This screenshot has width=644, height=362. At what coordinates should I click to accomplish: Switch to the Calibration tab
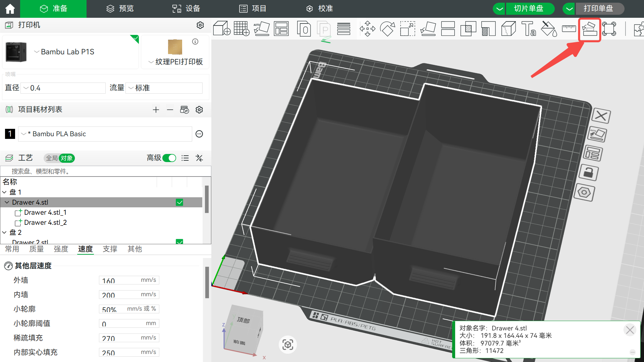[x=319, y=9]
